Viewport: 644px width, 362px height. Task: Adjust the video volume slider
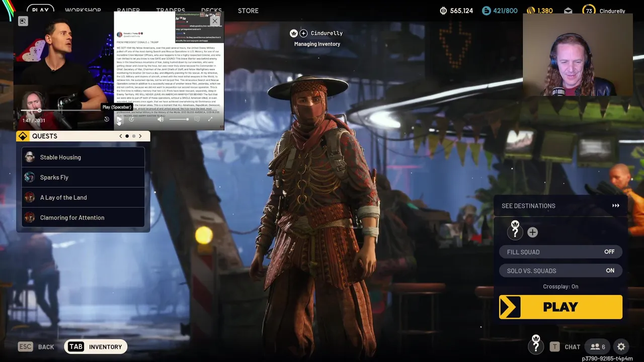[179, 119]
